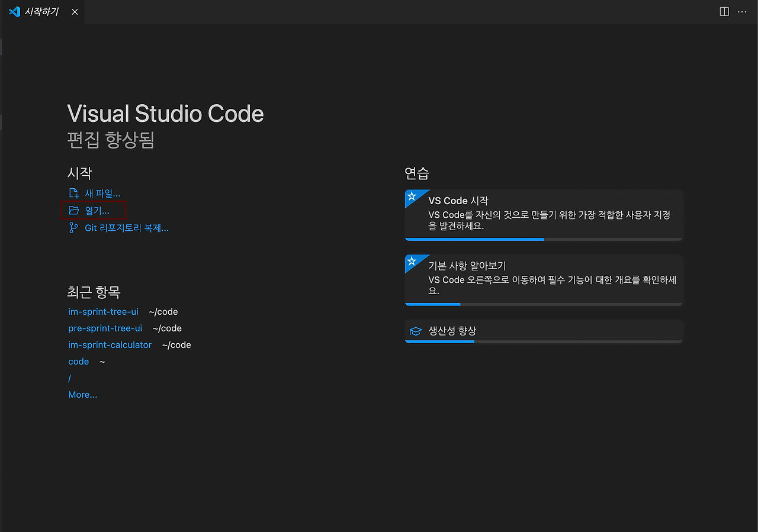Click the graduation cap icon on the 생산성 향상 card

coord(415,331)
